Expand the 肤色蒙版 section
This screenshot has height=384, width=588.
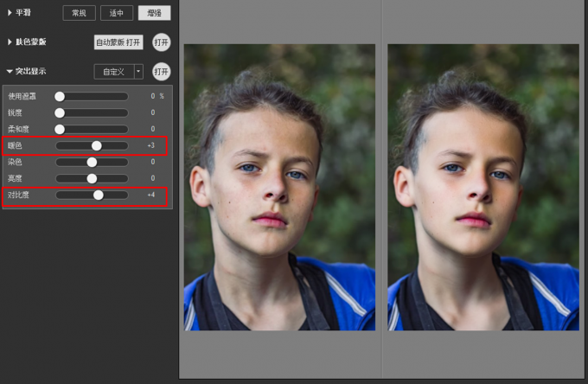click(10, 42)
